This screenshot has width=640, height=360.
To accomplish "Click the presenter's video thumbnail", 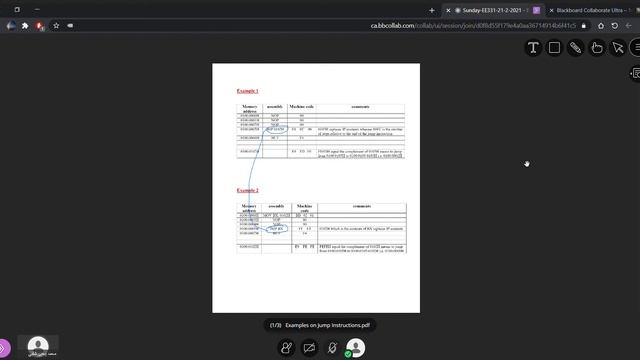I will [x=38, y=347].
